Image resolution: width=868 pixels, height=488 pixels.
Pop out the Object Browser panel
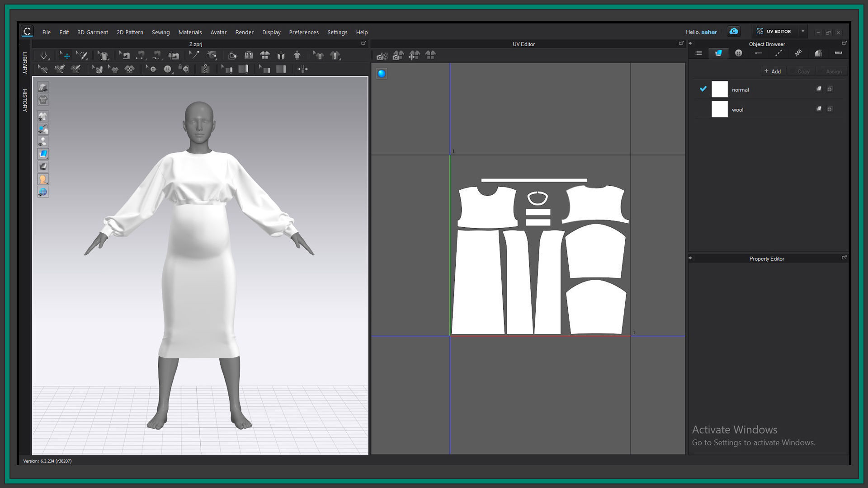click(844, 43)
